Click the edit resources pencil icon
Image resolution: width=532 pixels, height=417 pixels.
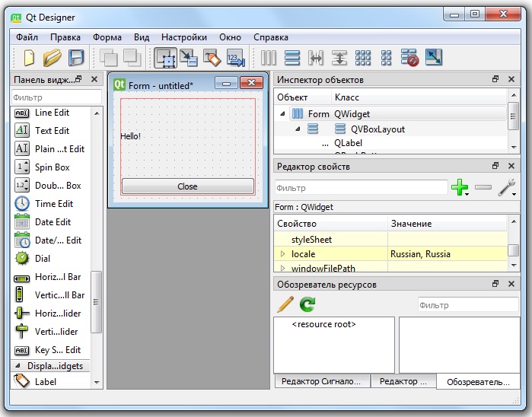(x=285, y=304)
